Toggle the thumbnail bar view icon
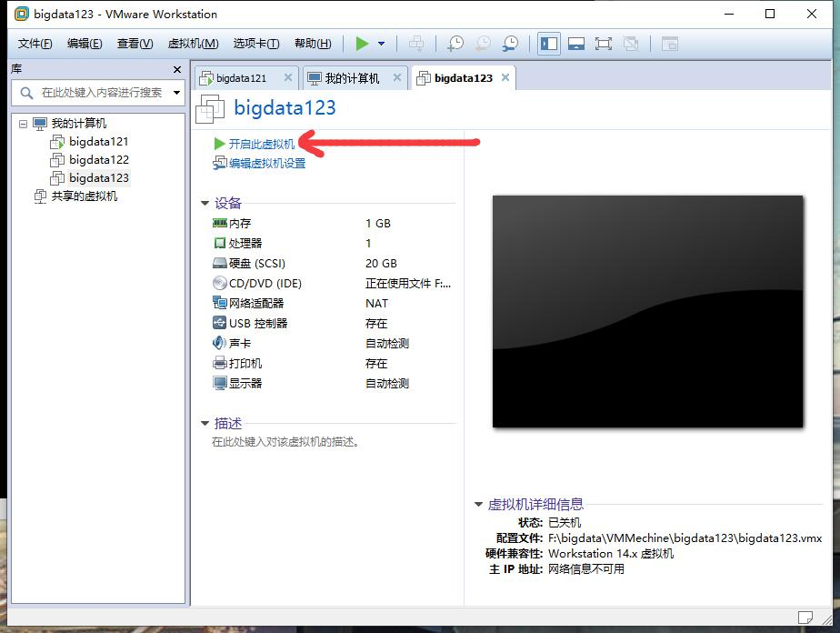Screen dimensions: 840x633 click(x=575, y=44)
